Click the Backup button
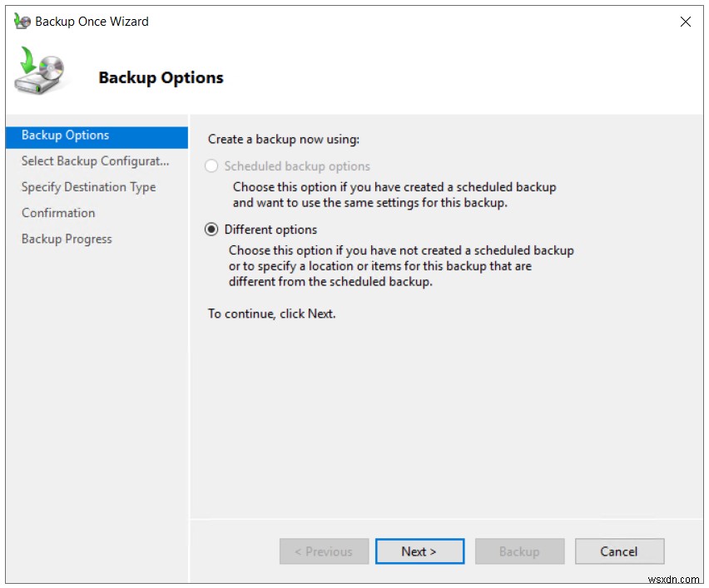This screenshot has height=588, width=709. [519, 551]
